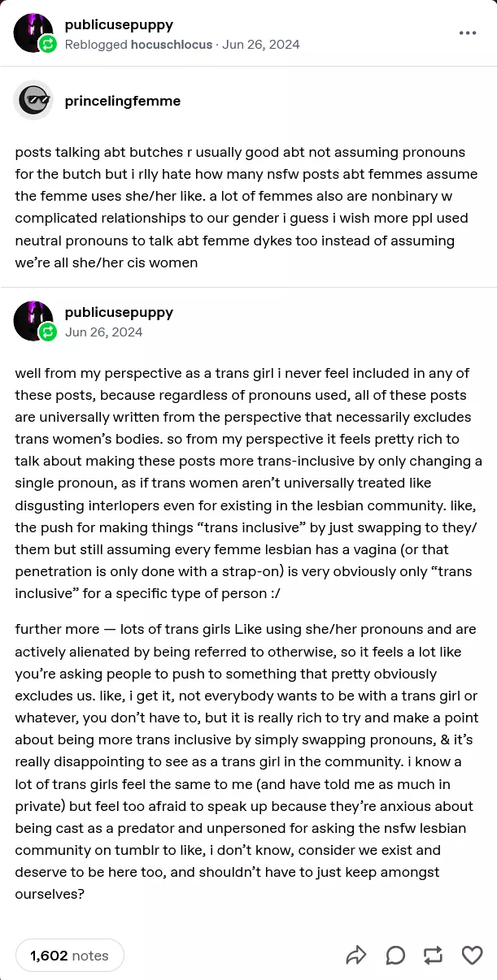The image size is (497, 980).
Task: Open princelingfemme blog name link
Action: (x=123, y=101)
